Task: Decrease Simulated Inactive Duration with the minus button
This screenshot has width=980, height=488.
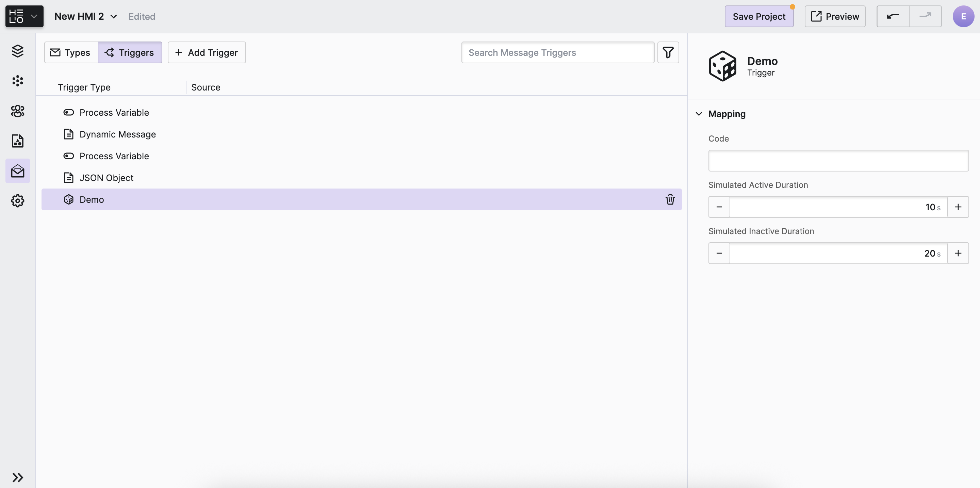Action: pos(719,253)
